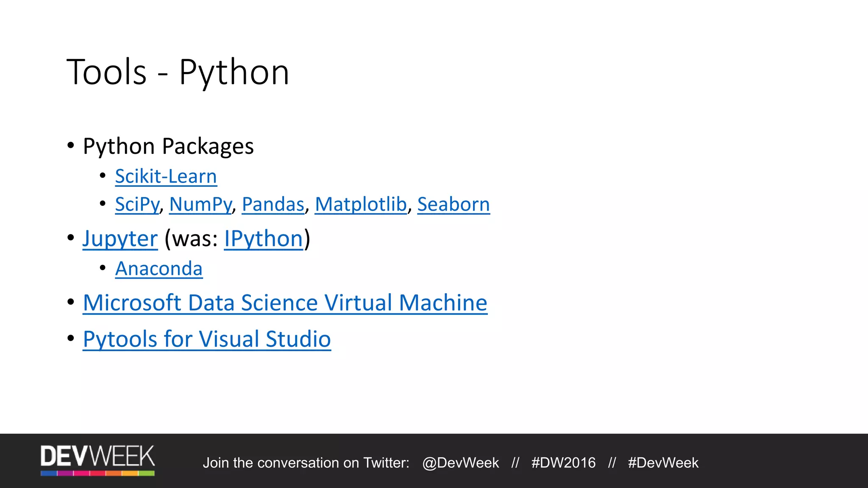
Task: Open the Seaborn link
Action: tap(453, 204)
